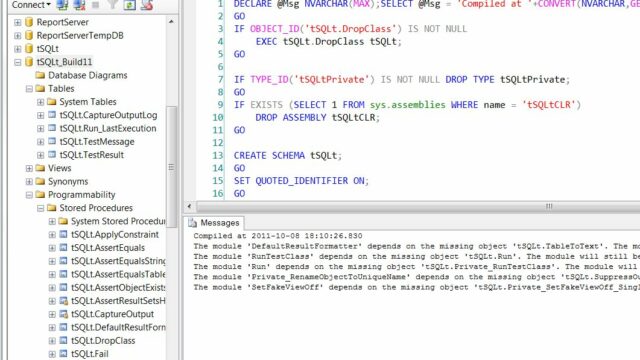640x360 pixels.
Task: Click the tSQLt.CaptureOutputLog table icon
Action: click(52, 115)
